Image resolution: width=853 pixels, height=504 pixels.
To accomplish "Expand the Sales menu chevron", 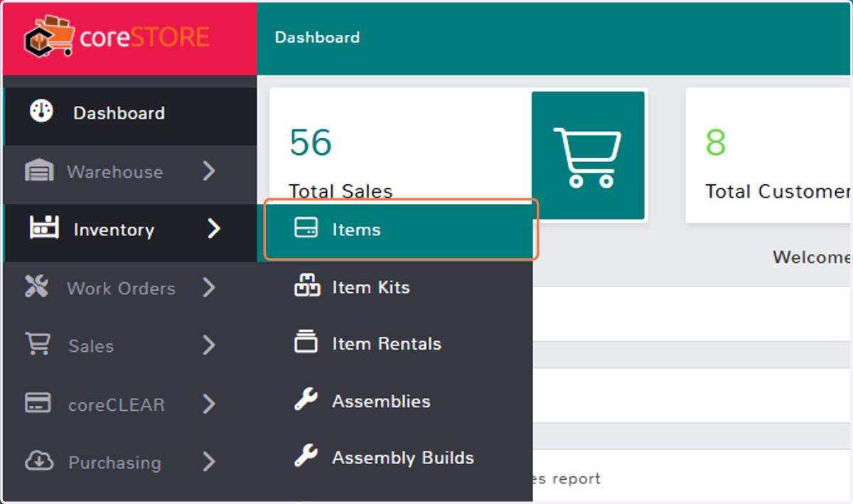I will point(208,345).
